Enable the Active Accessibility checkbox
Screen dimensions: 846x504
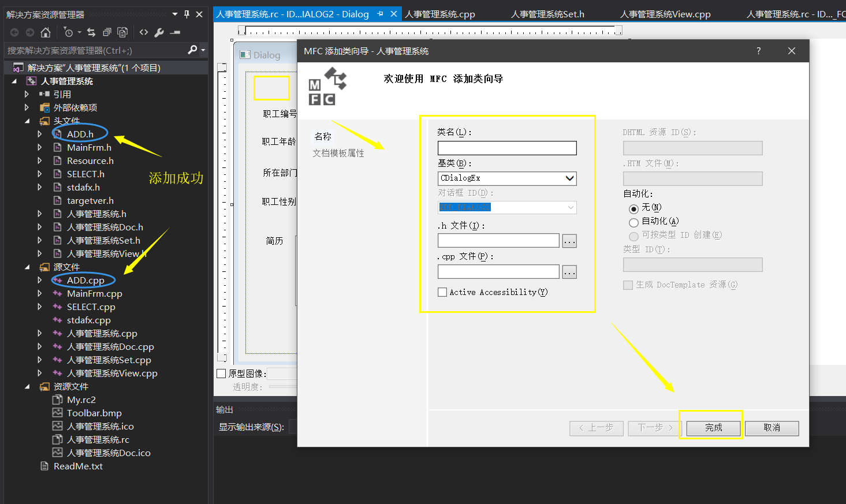[442, 292]
